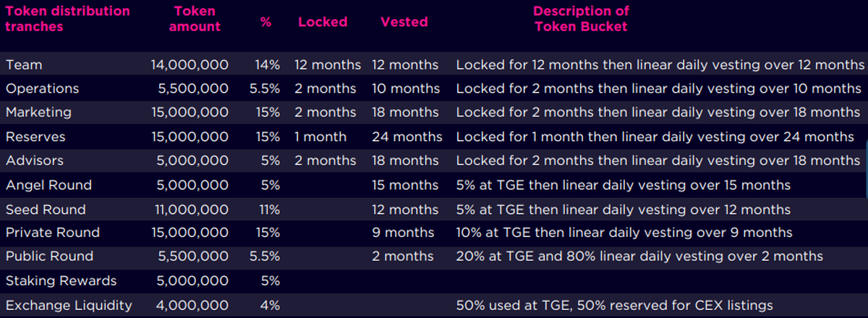
Task: Click the Reserves tranche name
Action: 35,137
